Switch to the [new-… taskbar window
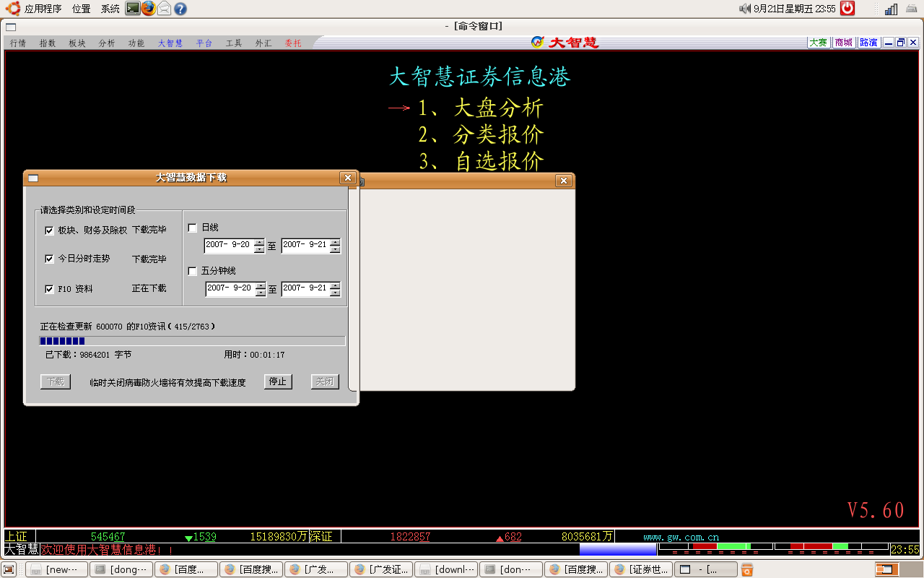924x578 pixels. coord(56,570)
